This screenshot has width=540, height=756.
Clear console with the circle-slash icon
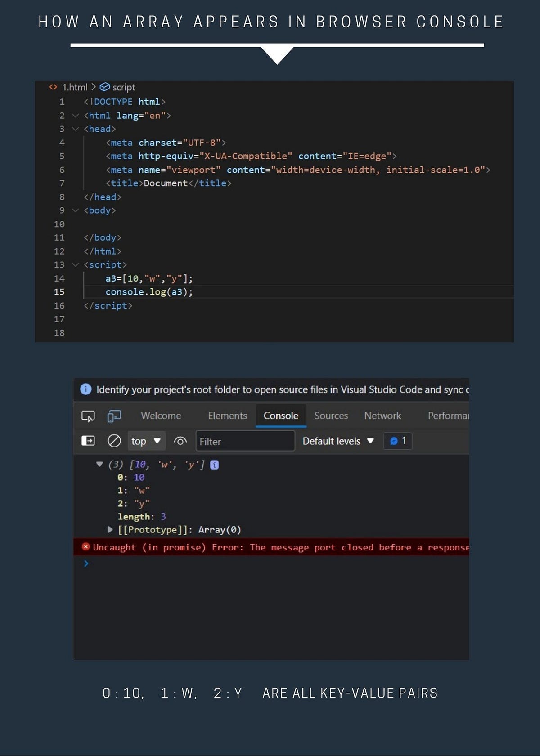(x=114, y=441)
